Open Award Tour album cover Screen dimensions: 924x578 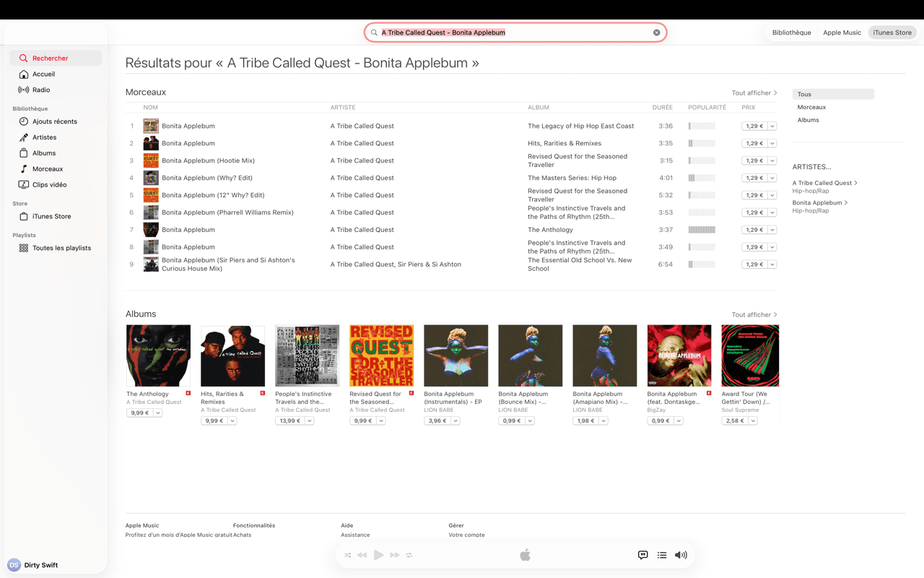click(750, 355)
